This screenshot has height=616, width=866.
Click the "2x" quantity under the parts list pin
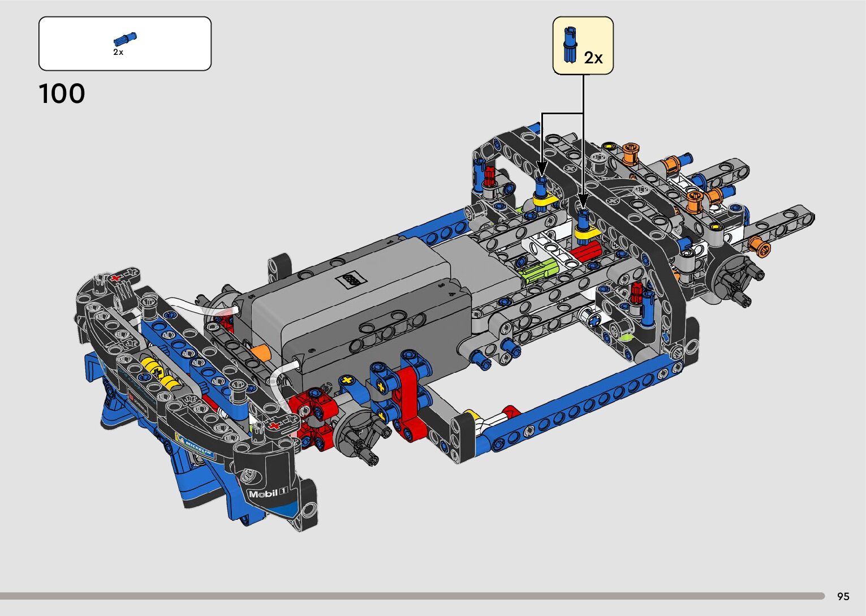(x=118, y=52)
